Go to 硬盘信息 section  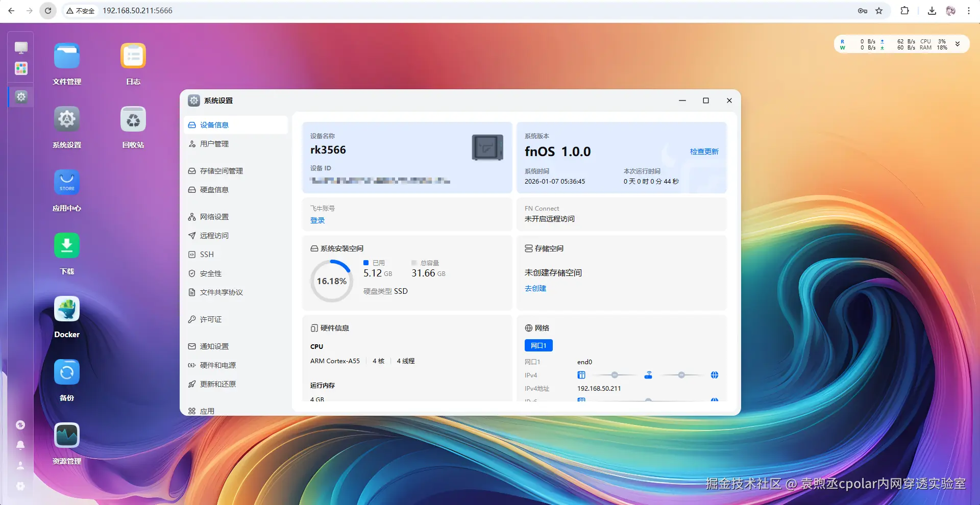pyautogui.click(x=236, y=190)
